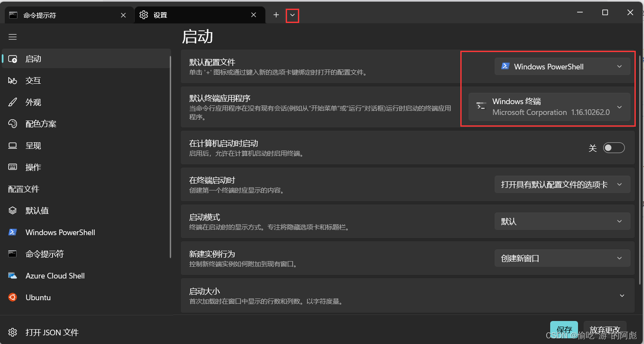Click the Windows PowerShell sidebar icon
This screenshot has height=344, width=644.
[x=13, y=233]
